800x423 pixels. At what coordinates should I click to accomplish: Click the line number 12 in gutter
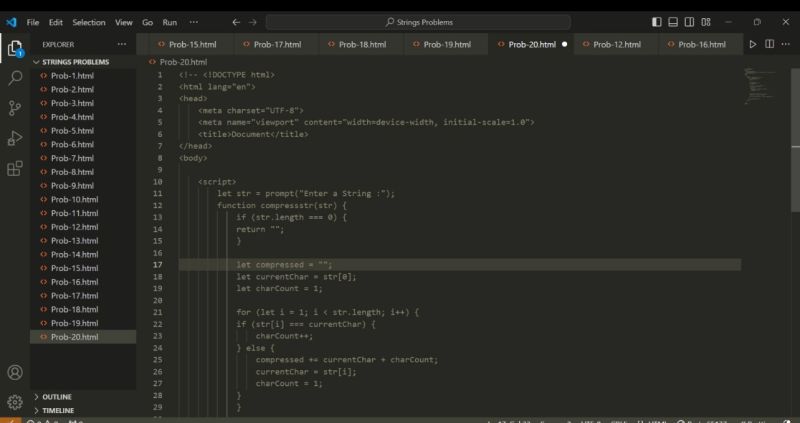pos(160,206)
